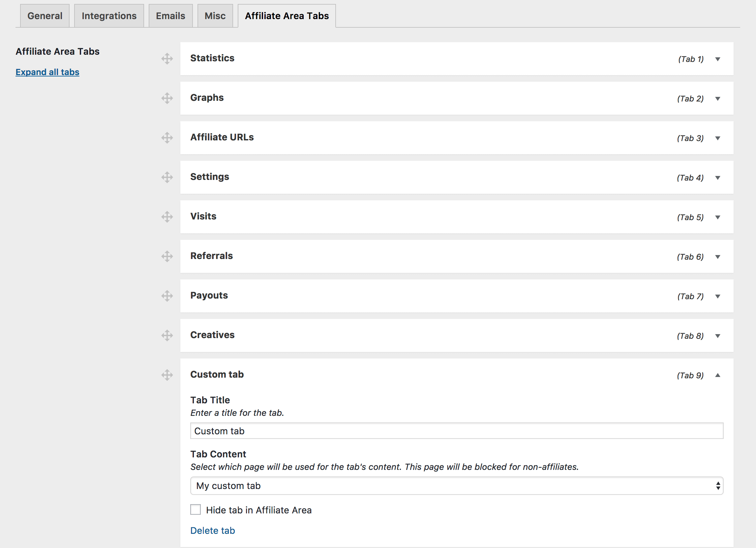Click the drag handle icon beside Statistics
The image size is (756, 548).
pos(167,59)
